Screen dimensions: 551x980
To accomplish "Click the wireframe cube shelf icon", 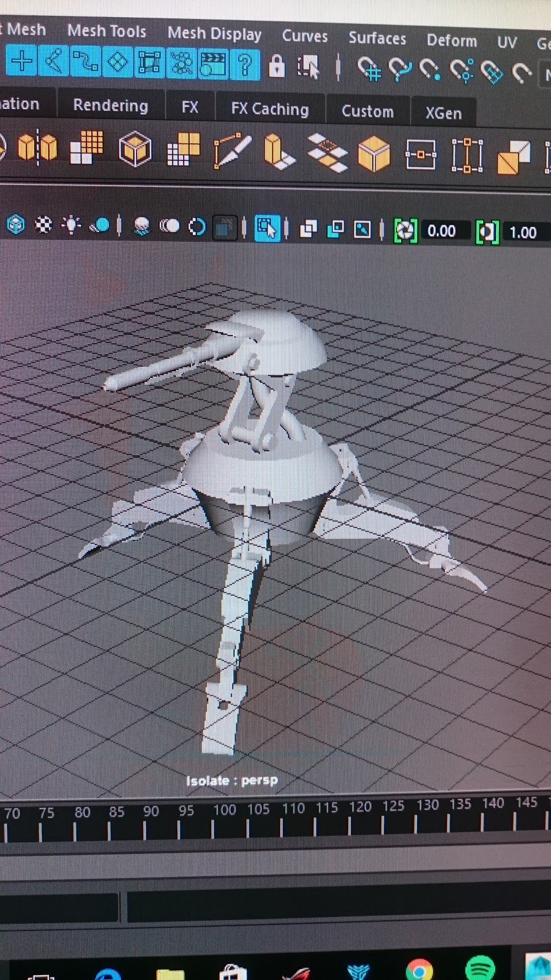I will click(x=135, y=149).
